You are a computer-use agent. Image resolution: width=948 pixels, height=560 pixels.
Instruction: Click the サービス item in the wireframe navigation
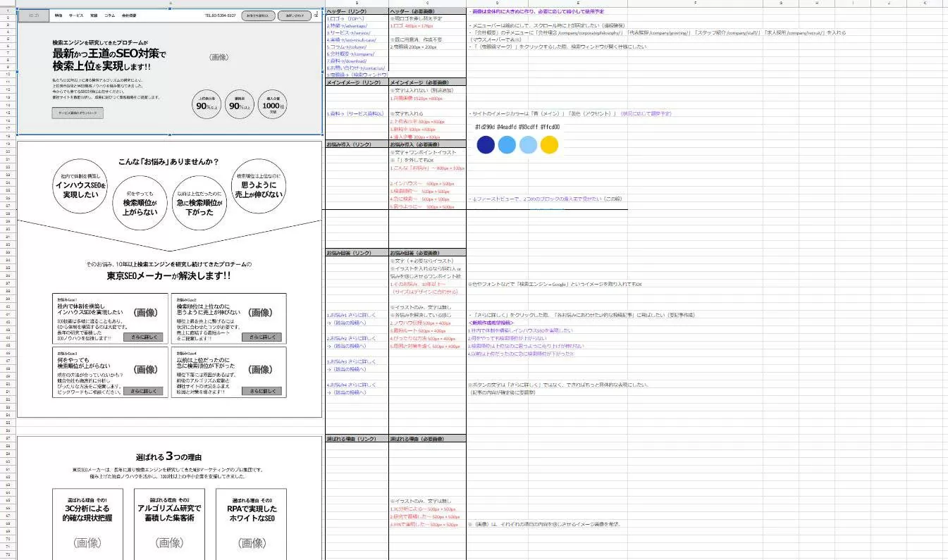pos(76,15)
